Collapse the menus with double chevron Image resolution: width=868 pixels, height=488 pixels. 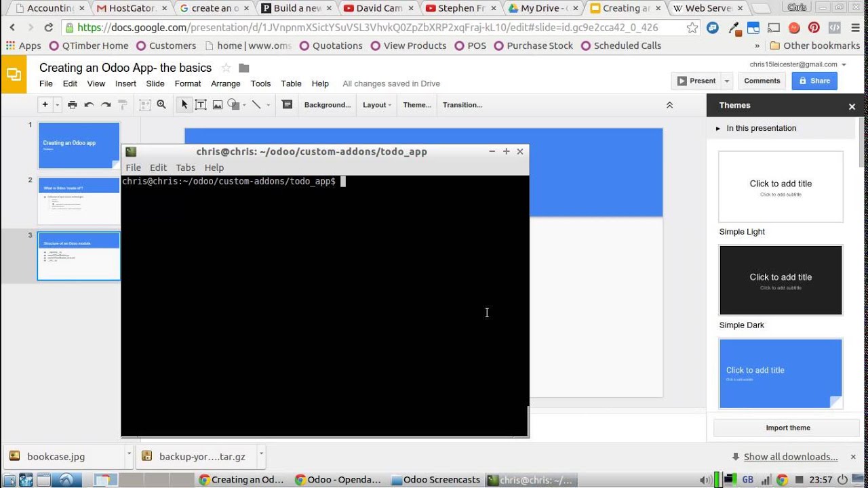(x=669, y=105)
